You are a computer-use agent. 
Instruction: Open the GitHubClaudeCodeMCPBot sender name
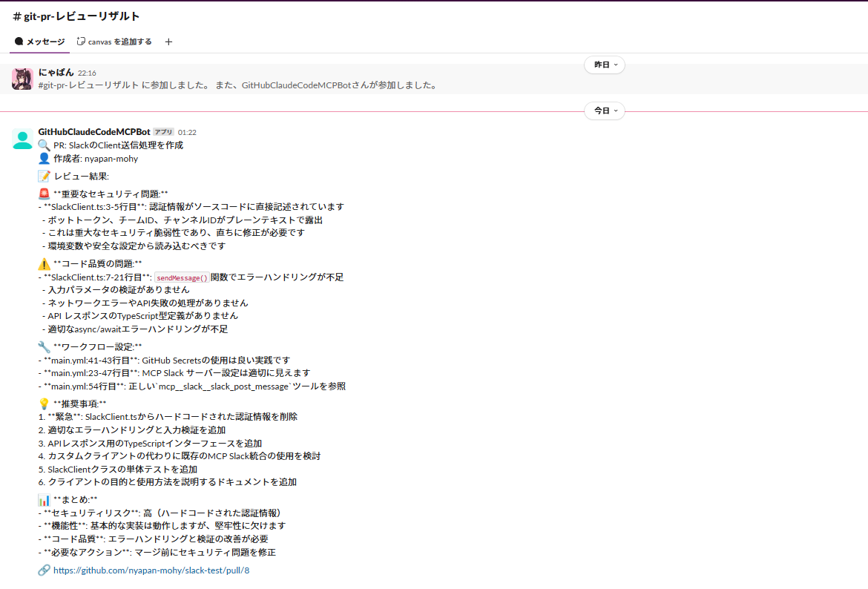coord(94,132)
